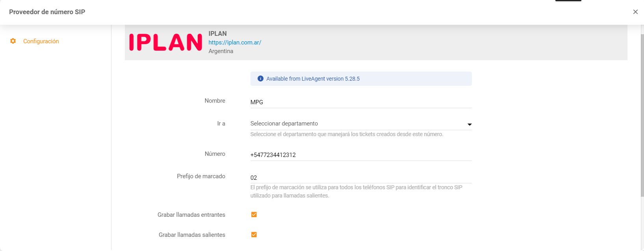Click the vertical scrollbar on the right
Viewport: 644px width, 251px height.
click(642, 118)
